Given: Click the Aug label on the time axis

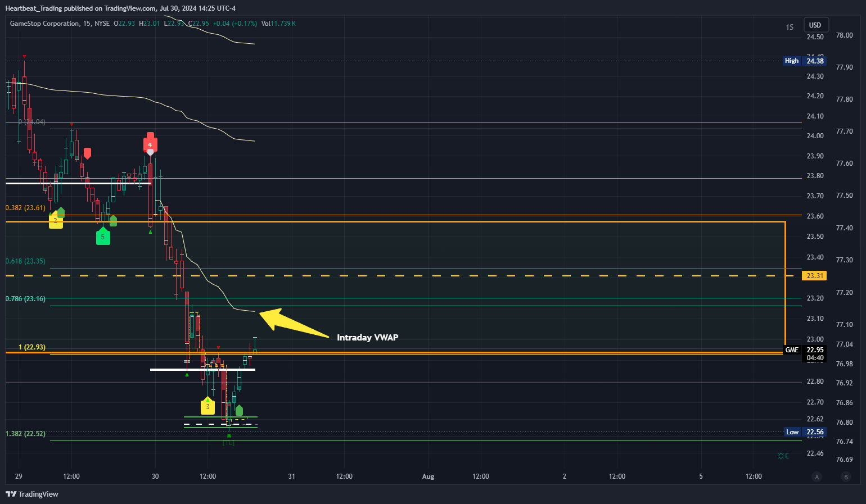Looking at the screenshot, I should (429, 476).
